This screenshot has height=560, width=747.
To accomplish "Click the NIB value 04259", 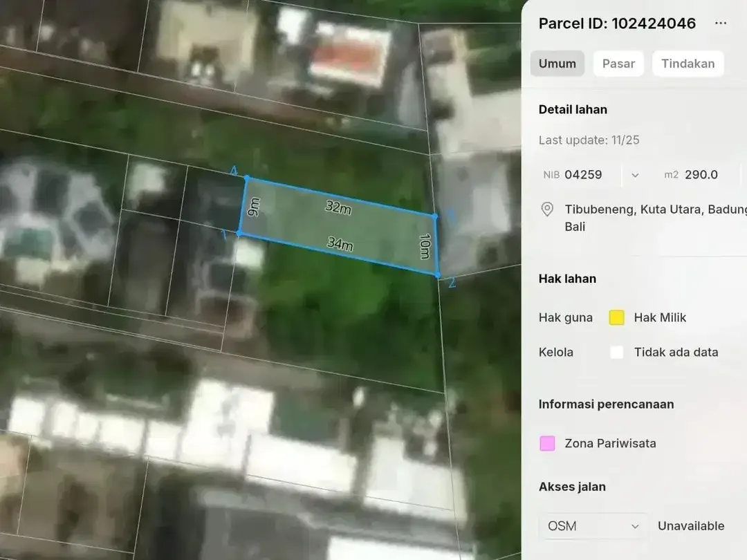I will point(583,175).
